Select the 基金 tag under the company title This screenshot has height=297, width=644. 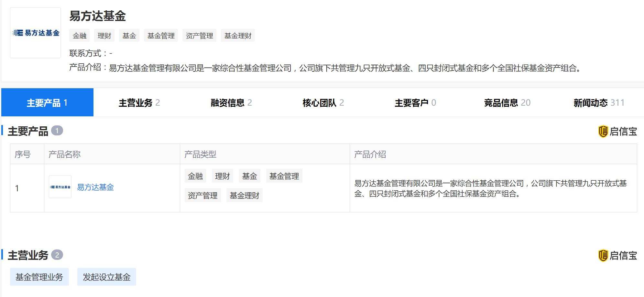point(129,36)
